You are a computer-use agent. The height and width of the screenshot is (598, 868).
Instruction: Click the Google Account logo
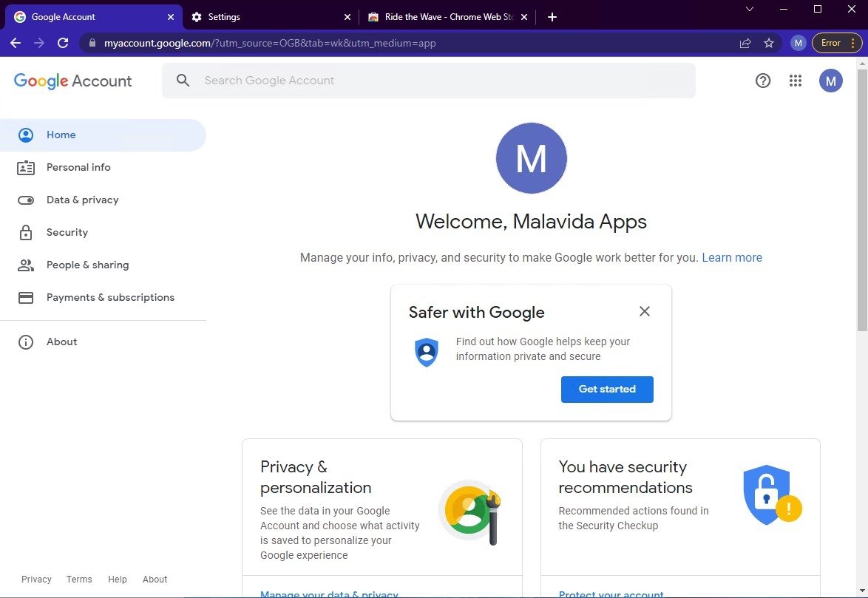73,81
